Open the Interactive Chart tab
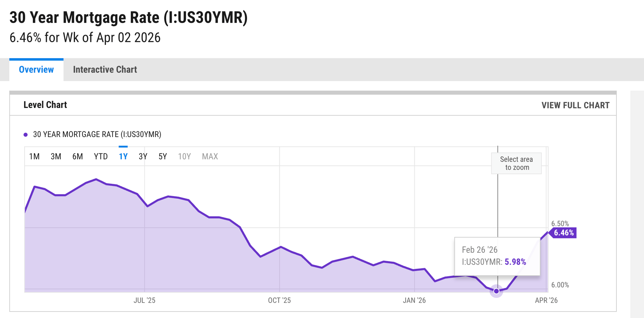This screenshot has height=318, width=644. tap(105, 70)
